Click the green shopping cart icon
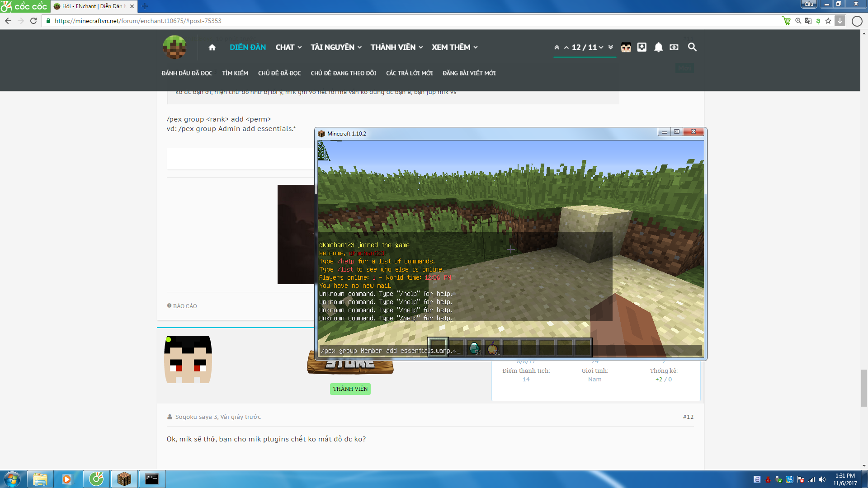This screenshot has height=488, width=868. coord(786,21)
